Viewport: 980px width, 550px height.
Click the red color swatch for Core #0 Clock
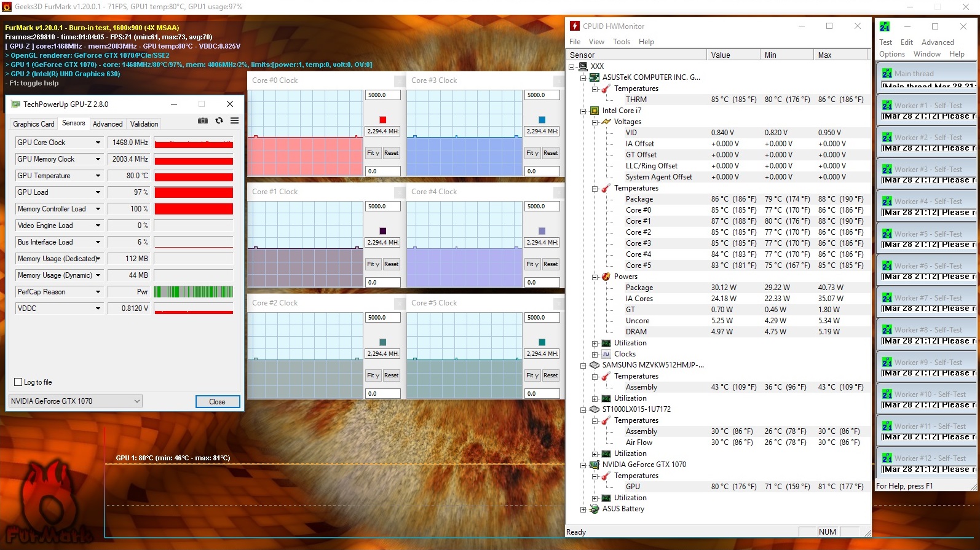click(x=382, y=120)
